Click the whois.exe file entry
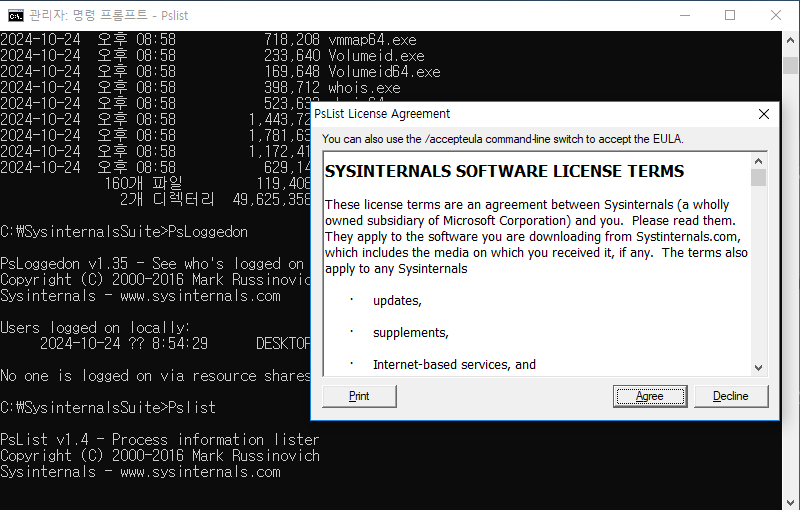 (364, 88)
